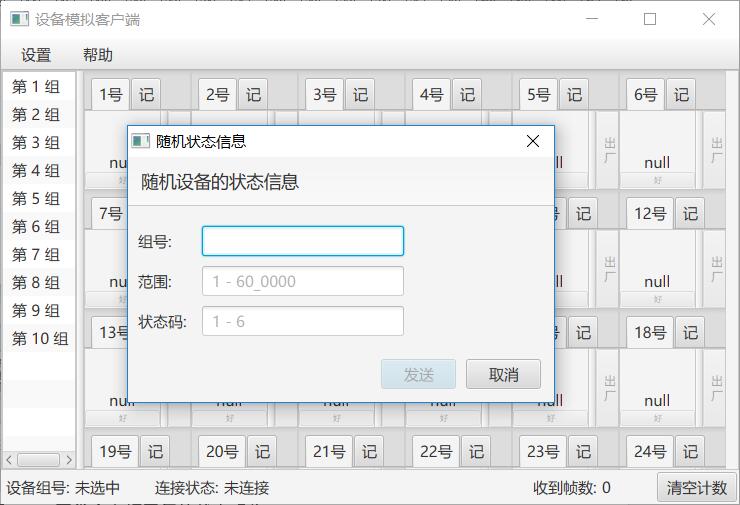740x505 pixels.
Task: Click the 记 button next to 22号
Action: [477, 451]
